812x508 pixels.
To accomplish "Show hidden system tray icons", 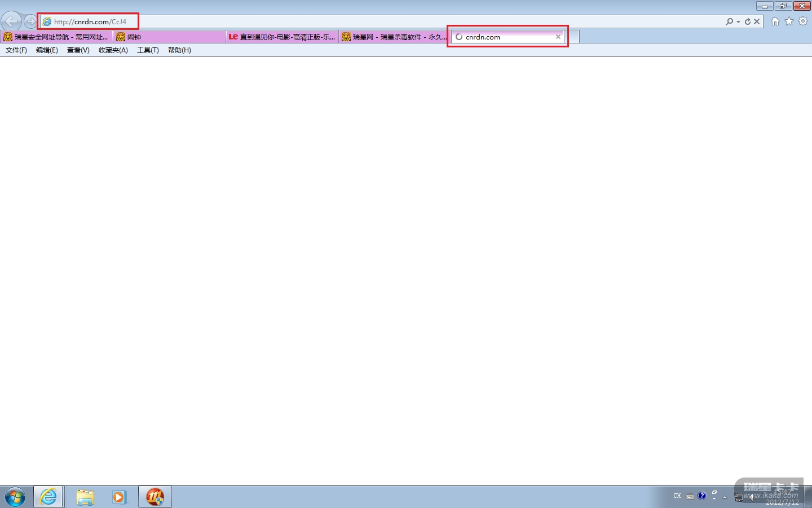I will click(x=725, y=497).
